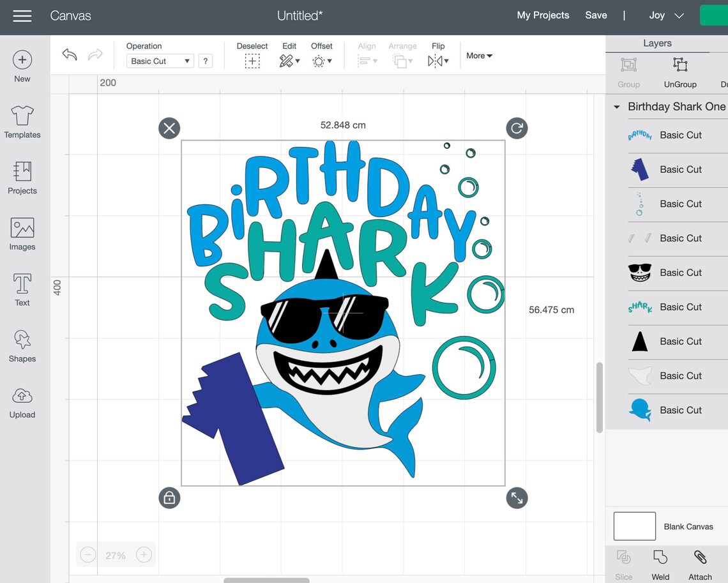Delete selection with the X handle
Viewport: 728px width, 583px height.
click(x=169, y=128)
